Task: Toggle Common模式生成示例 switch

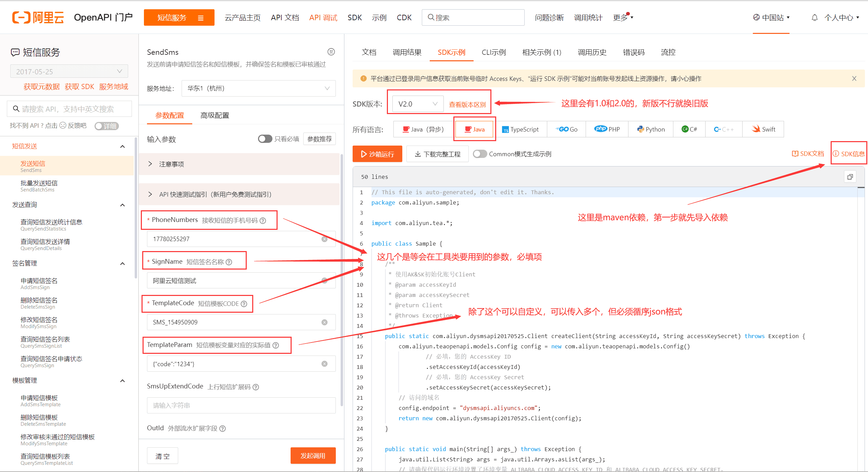Action: [480, 154]
